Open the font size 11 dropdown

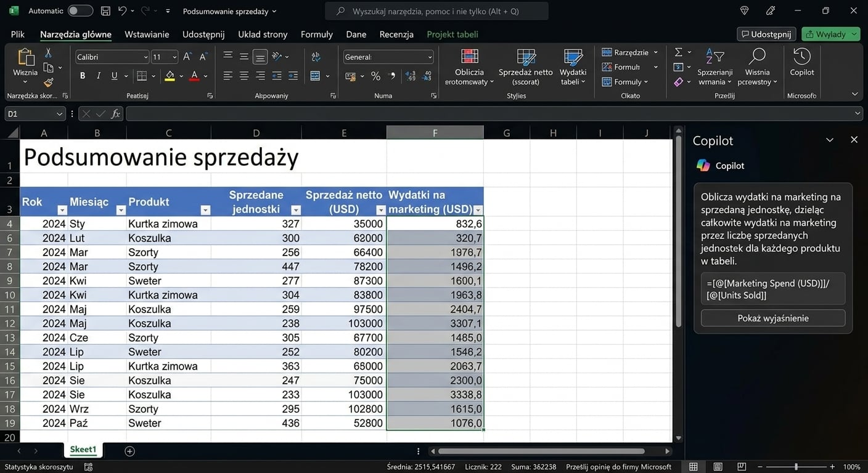click(x=174, y=57)
